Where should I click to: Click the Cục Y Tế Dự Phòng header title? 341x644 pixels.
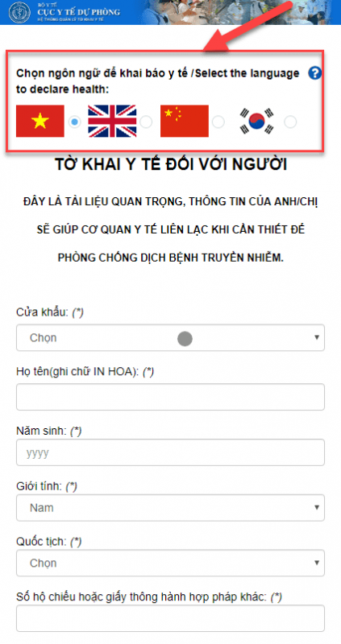tap(78, 12)
